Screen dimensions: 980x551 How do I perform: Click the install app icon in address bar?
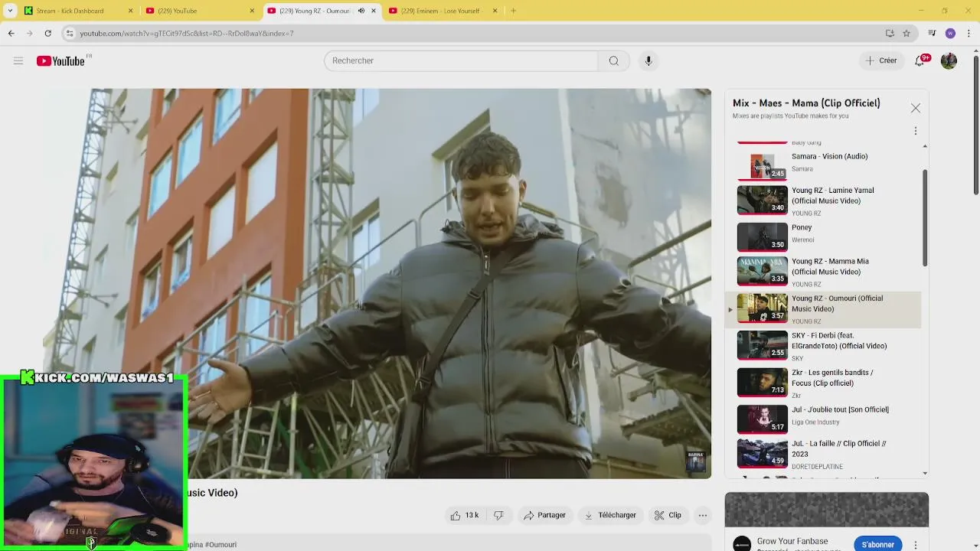[x=890, y=34]
